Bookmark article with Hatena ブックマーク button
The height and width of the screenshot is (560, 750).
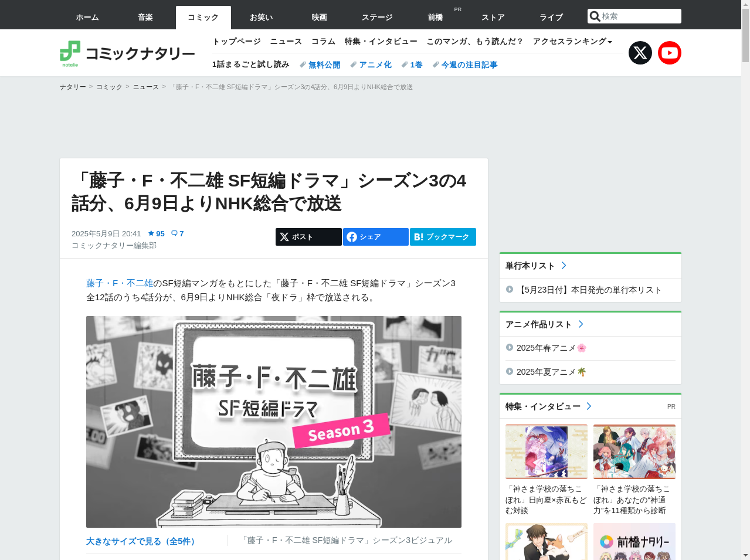click(443, 237)
